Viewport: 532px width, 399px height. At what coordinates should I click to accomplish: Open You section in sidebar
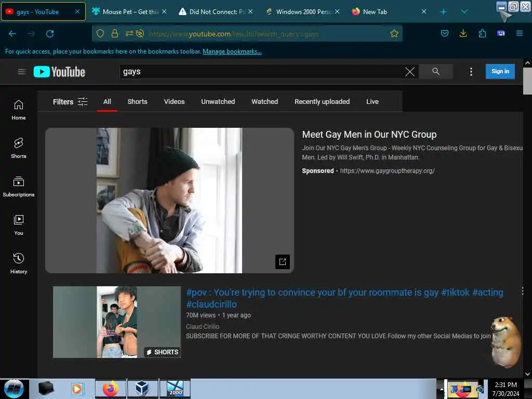tap(19, 225)
